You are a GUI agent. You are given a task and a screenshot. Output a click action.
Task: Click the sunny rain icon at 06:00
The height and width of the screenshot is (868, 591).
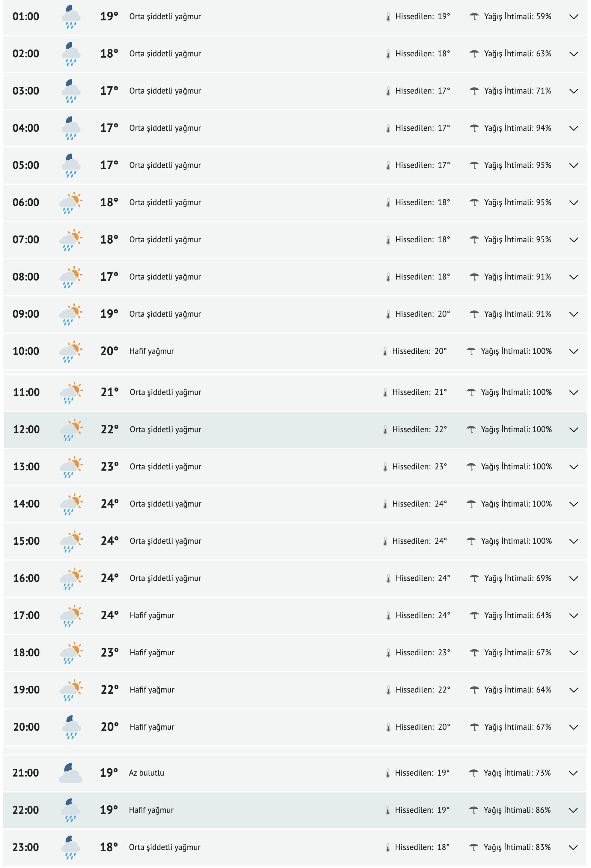tap(70, 203)
